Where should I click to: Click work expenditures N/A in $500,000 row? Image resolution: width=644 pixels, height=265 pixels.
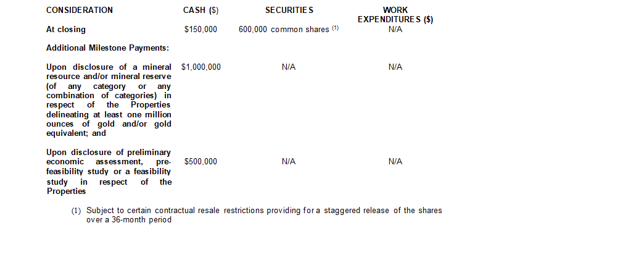point(395,162)
